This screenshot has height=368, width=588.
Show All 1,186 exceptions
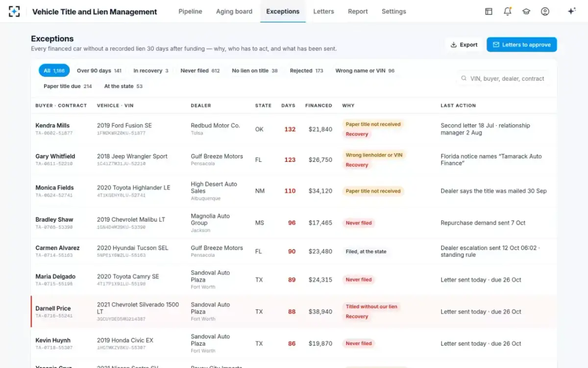pyautogui.click(x=54, y=71)
